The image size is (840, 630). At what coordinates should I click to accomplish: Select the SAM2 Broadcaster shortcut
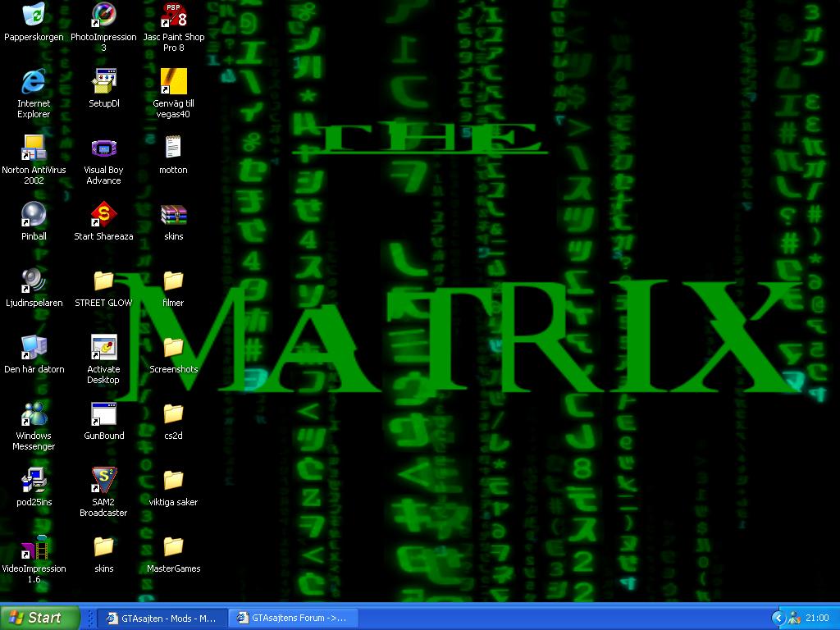click(103, 479)
